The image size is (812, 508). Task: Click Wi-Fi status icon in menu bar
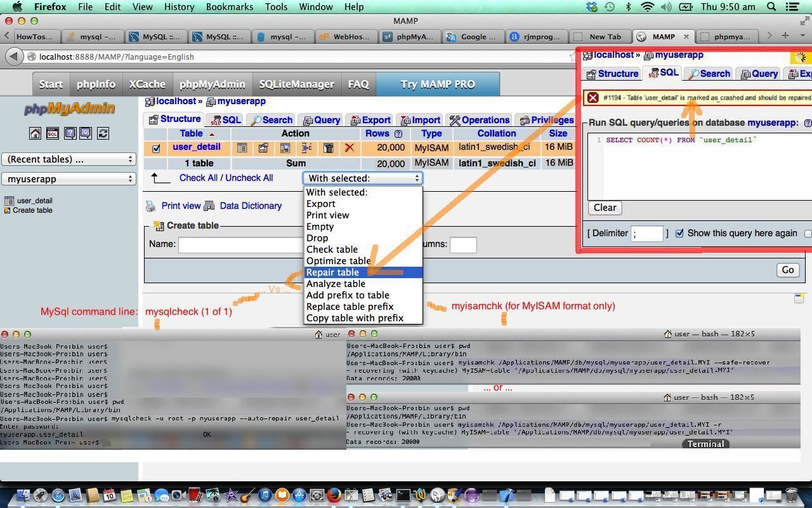coord(648,7)
